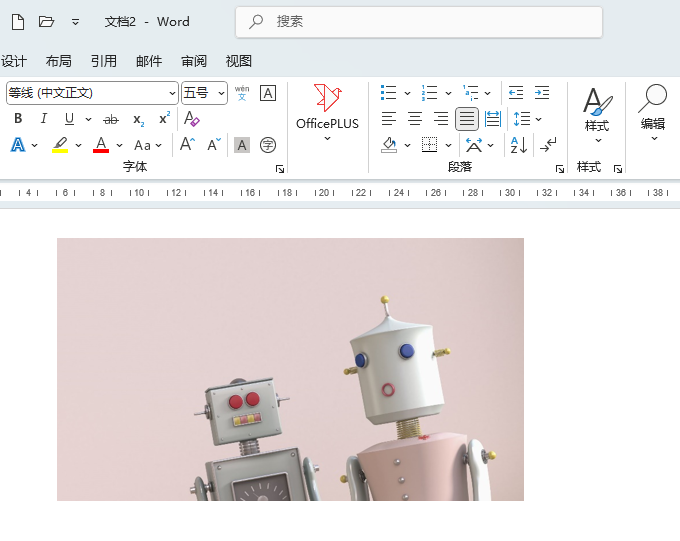Open the 视图 tab

coord(239,61)
